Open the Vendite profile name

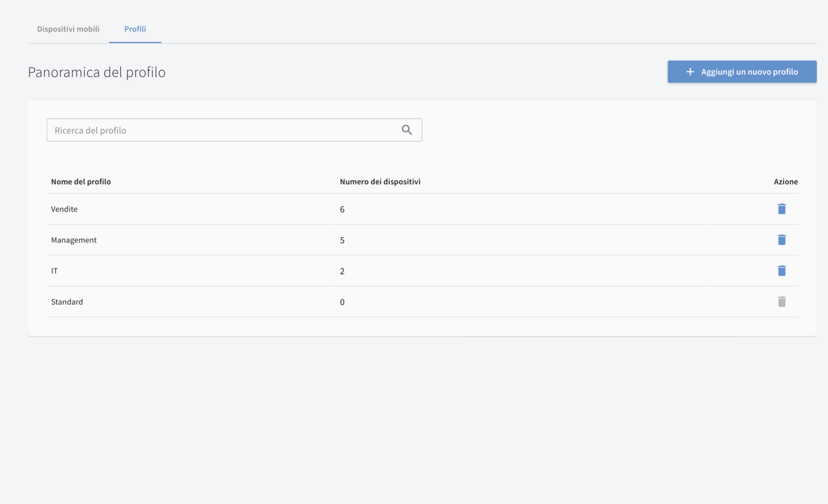click(64, 209)
